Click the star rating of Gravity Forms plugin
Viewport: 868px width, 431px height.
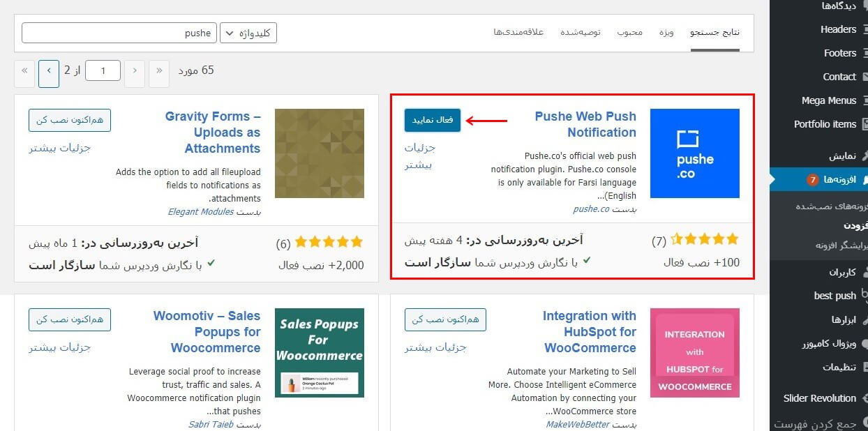coord(329,242)
